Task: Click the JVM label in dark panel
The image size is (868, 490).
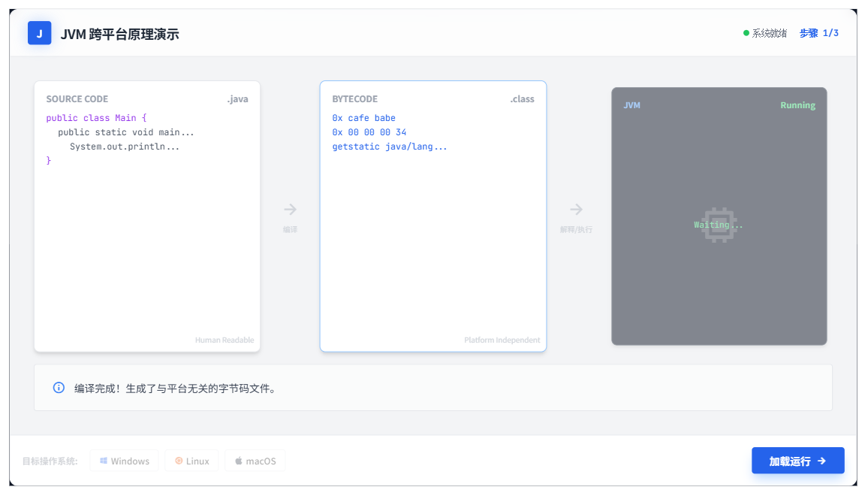Action: pos(631,105)
